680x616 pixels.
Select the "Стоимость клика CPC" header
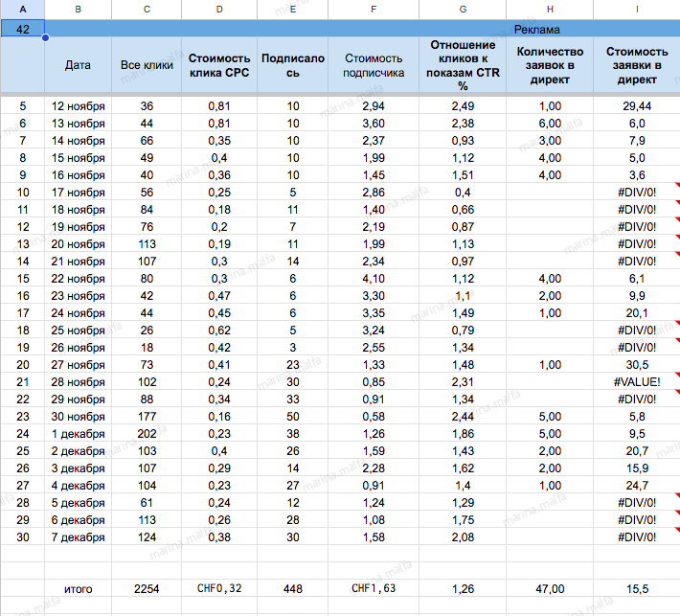[x=219, y=65]
